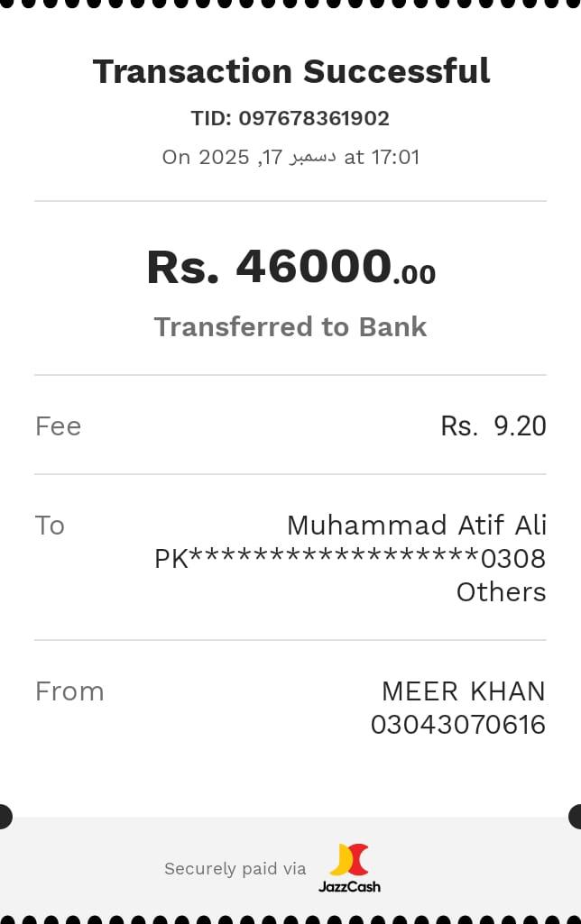Click the Transaction Successful heading
581x924 pixels.
pyautogui.click(x=291, y=71)
